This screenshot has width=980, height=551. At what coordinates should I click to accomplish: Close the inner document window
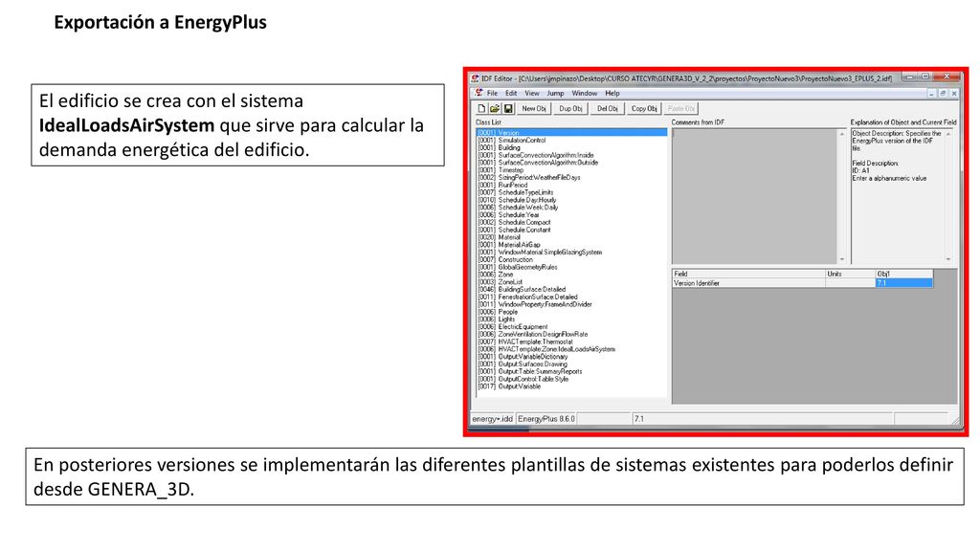tap(954, 93)
